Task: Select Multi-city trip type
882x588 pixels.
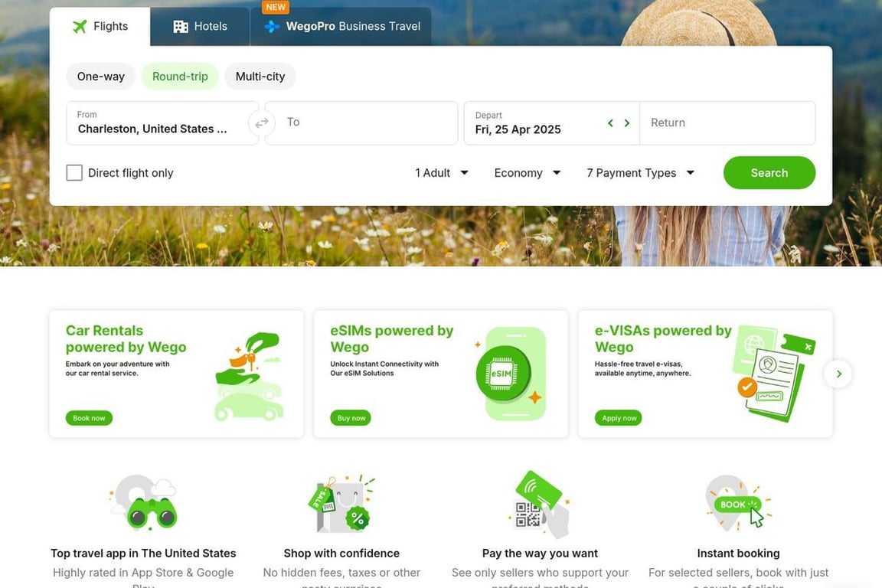Action: point(260,77)
